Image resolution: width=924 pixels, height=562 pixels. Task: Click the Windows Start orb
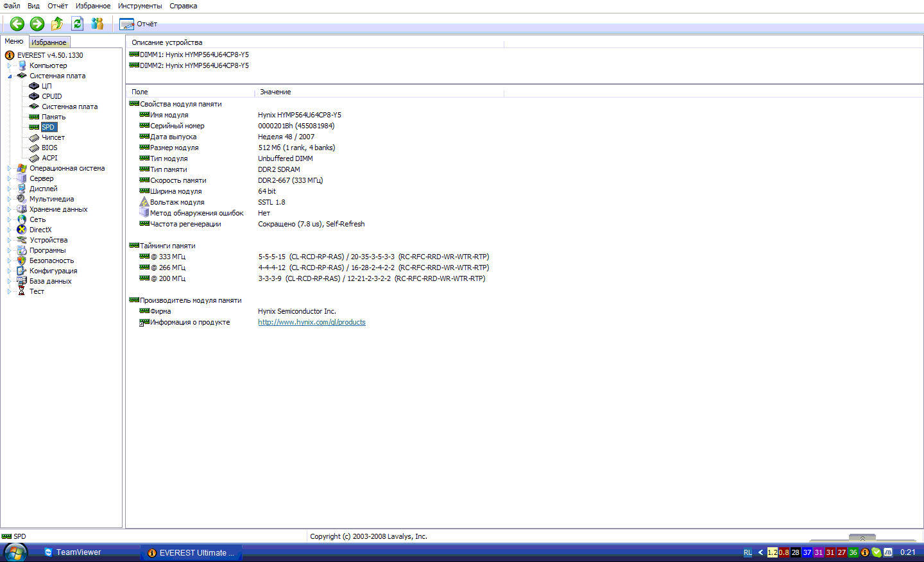coord(15,552)
